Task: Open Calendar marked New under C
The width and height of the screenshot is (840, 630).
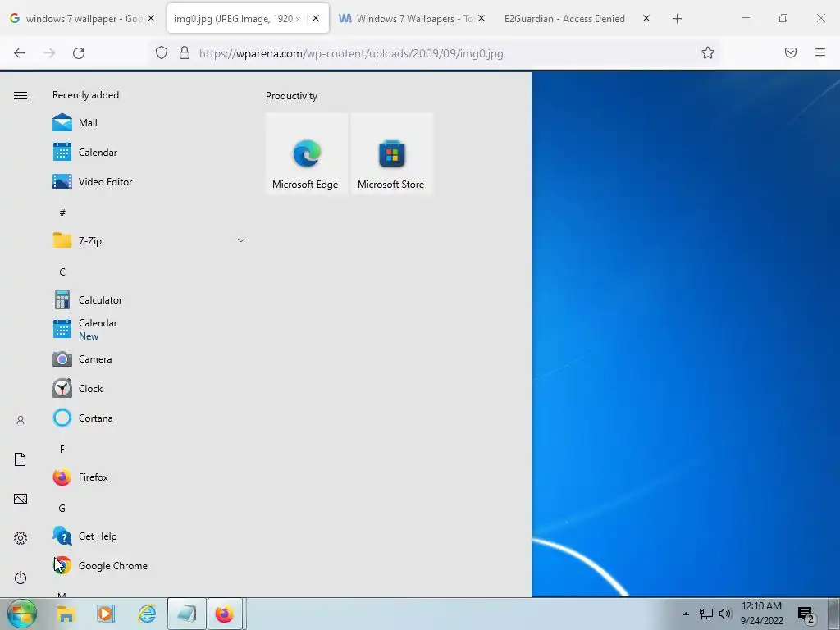Action: [x=149, y=330]
